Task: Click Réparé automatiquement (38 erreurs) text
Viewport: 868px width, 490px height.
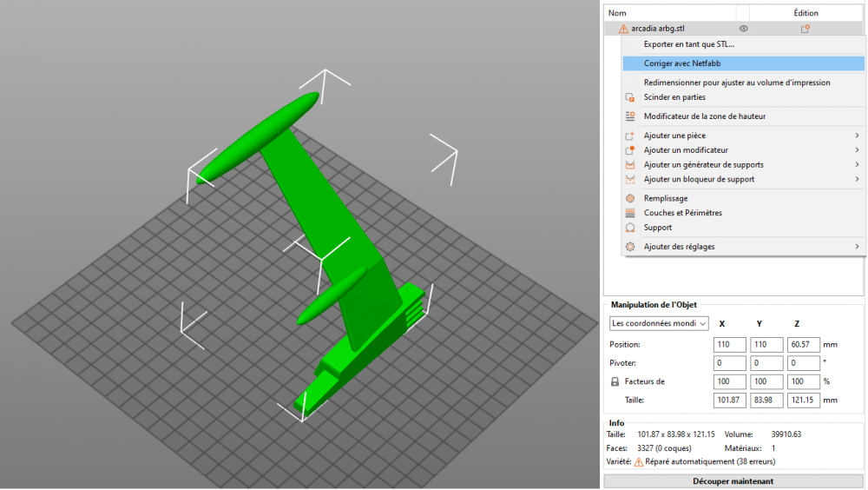Action: (710, 461)
